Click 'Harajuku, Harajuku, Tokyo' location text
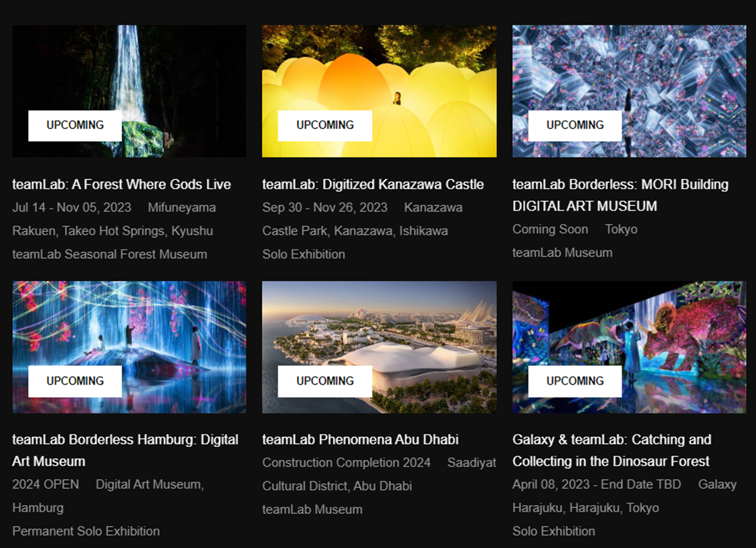The height and width of the screenshot is (548, 756). pos(586,508)
